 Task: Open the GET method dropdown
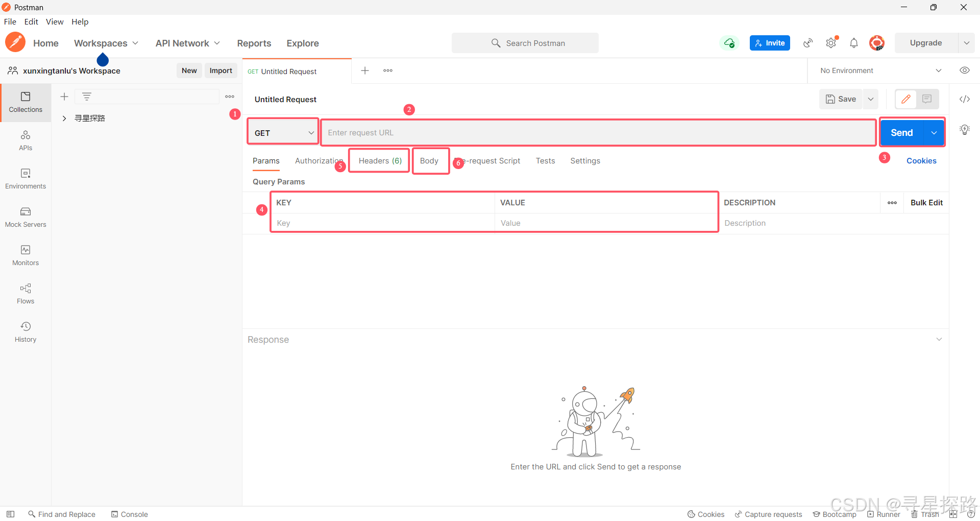[x=283, y=133]
